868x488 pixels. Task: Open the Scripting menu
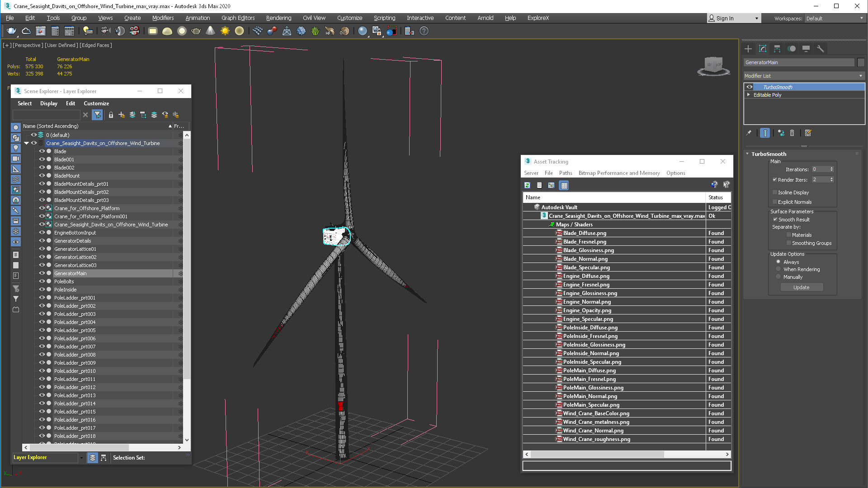tap(384, 18)
